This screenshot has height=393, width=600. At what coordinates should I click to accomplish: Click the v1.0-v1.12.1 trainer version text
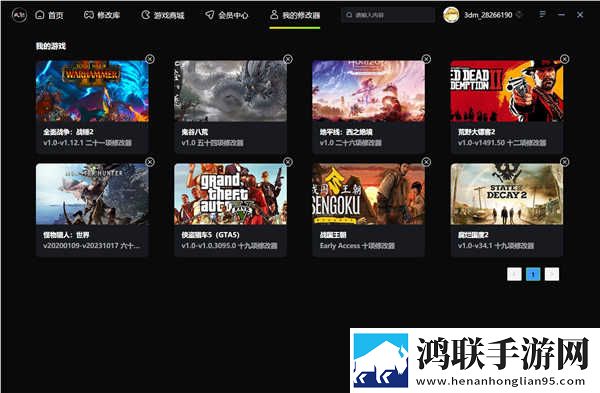click(87, 143)
